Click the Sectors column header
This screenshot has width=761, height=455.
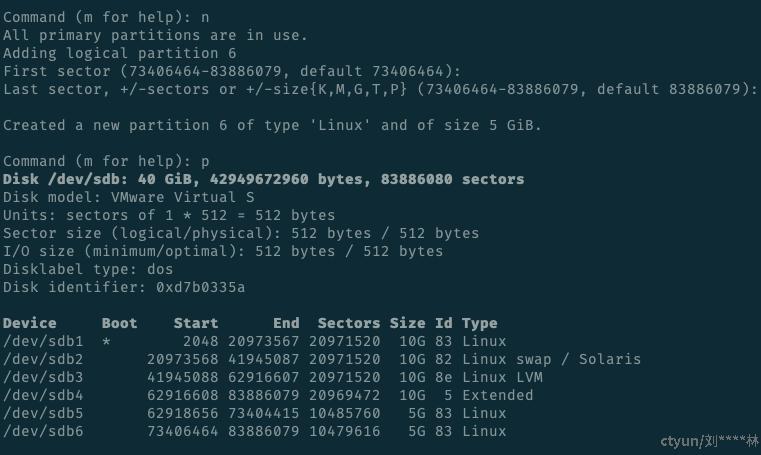349,323
